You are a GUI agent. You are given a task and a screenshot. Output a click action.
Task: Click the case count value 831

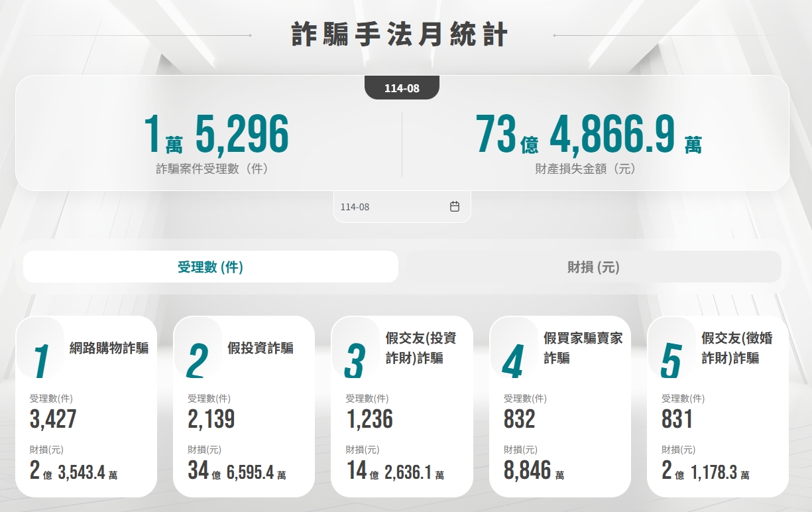click(x=677, y=419)
